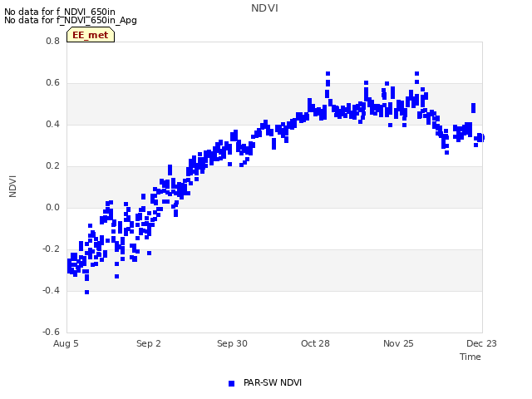Image resolution: width=532 pixels, height=399 pixels.
Task: Click the EE_met annotation label
Action: 91,35
